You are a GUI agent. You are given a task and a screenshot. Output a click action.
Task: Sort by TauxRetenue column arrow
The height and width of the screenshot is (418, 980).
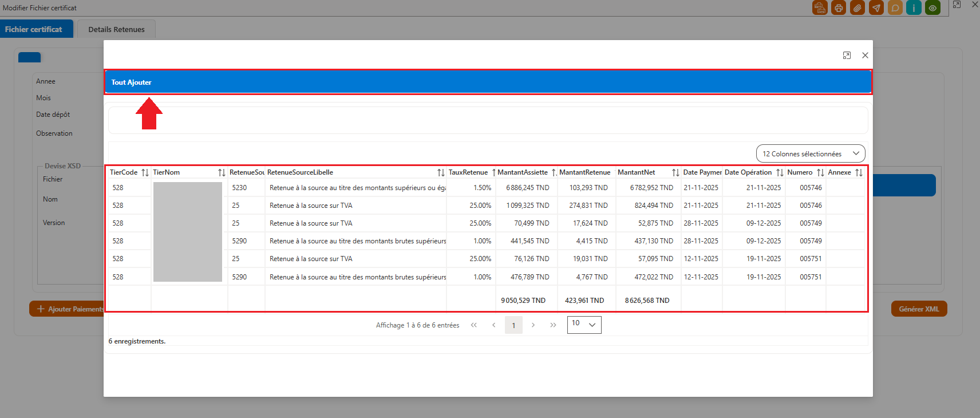[x=493, y=172]
